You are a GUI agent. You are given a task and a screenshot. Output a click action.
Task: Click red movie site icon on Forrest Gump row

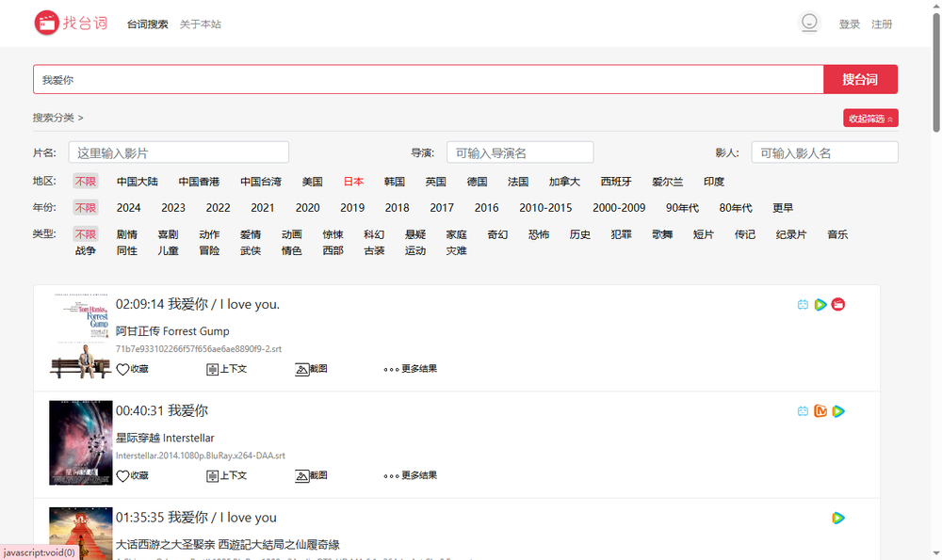click(838, 304)
